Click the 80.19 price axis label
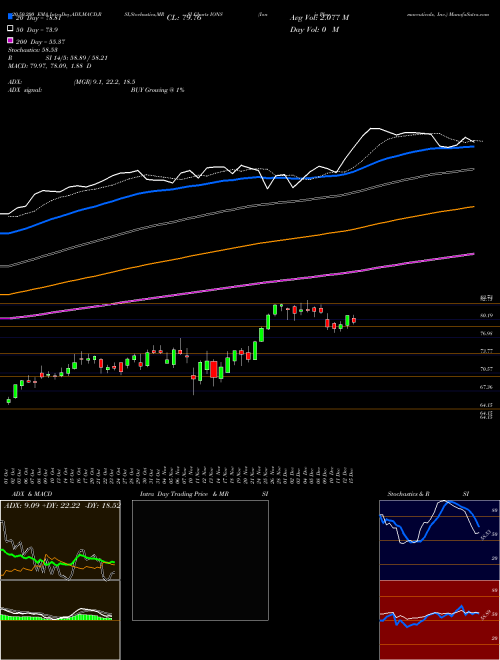This screenshot has width=500, height=660. (x=487, y=315)
